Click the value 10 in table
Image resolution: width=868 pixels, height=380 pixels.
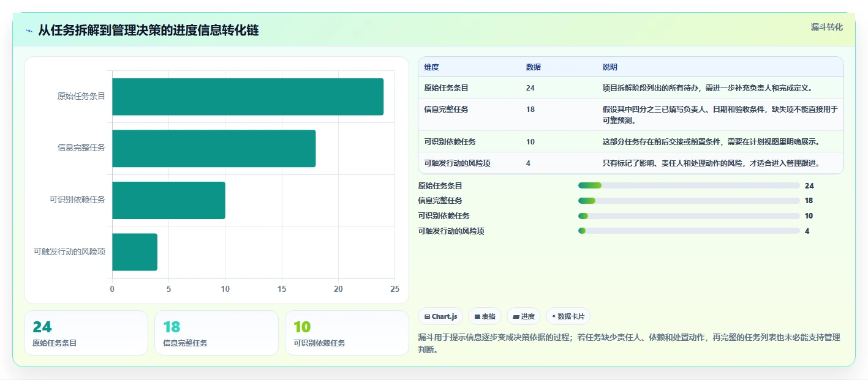(530, 142)
